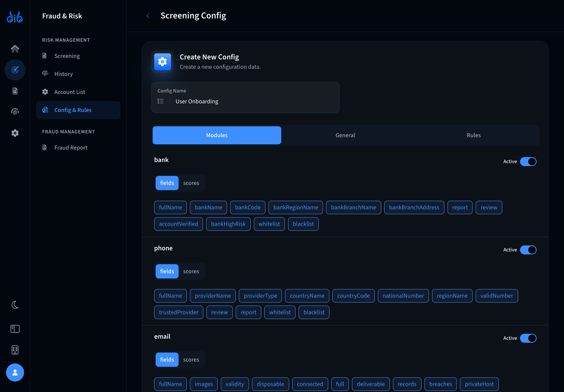This screenshot has width=564, height=392.
Task: Toggle the email module Active switch
Action: [528, 338]
